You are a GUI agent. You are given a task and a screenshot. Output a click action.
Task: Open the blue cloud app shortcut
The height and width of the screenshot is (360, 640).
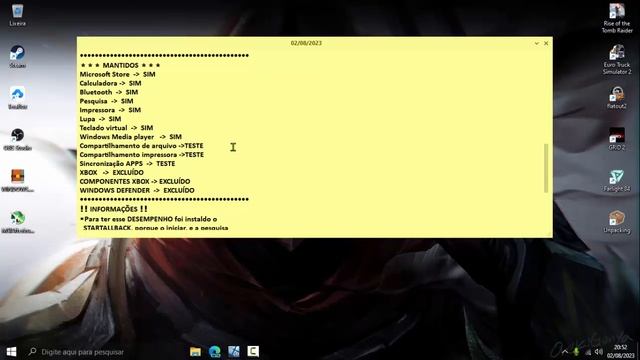point(18,98)
